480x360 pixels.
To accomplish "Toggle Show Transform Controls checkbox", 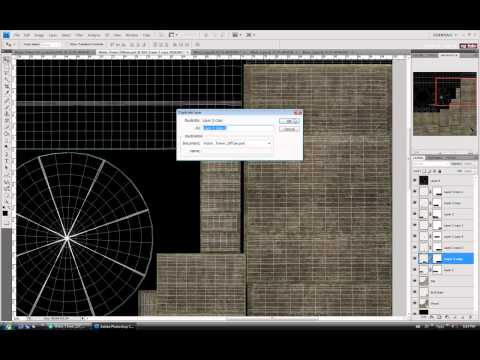I will (67, 44).
